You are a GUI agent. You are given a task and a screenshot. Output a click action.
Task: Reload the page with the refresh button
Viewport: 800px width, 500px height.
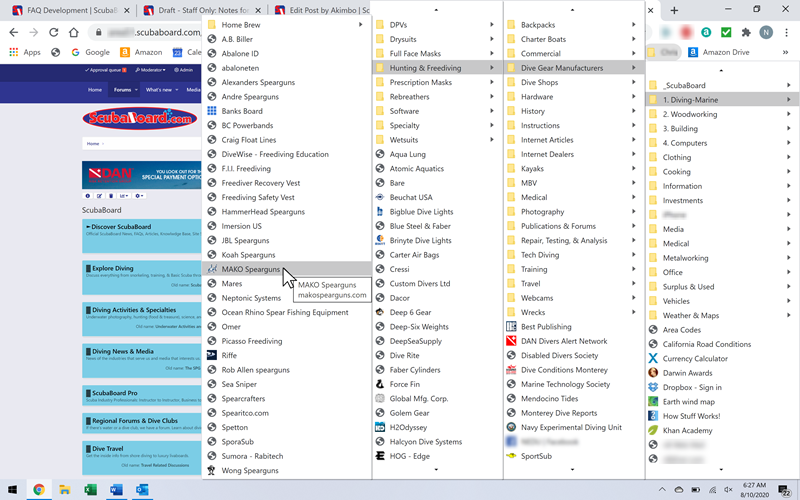[x=53, y=32]
